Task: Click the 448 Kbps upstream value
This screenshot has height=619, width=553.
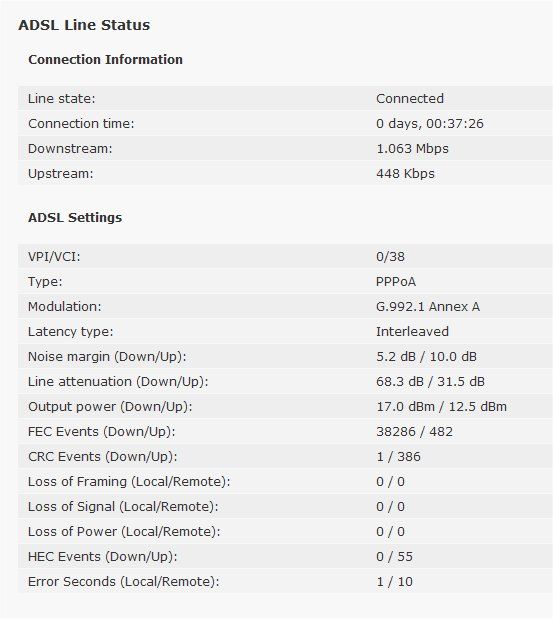Action: pyautogui.click(x=405, y=174)
